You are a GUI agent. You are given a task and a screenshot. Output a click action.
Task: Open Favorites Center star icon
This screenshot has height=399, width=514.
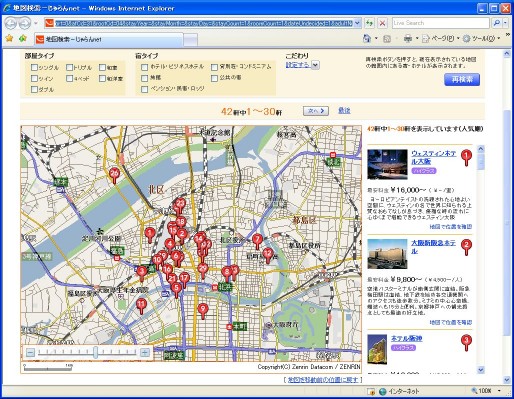click(9, 39)
